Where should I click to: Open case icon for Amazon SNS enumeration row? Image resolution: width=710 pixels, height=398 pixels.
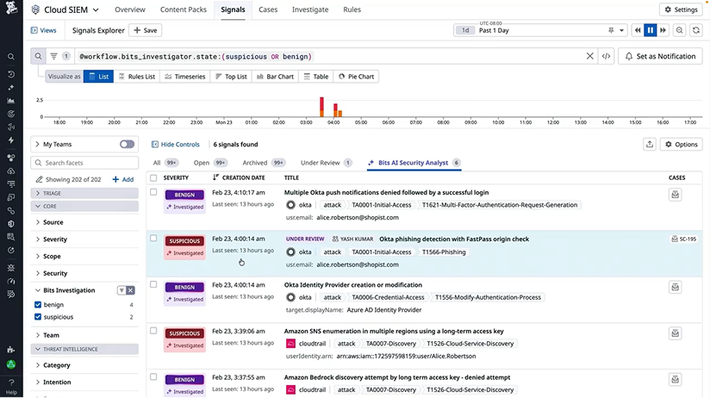click(x=675, y=333)
